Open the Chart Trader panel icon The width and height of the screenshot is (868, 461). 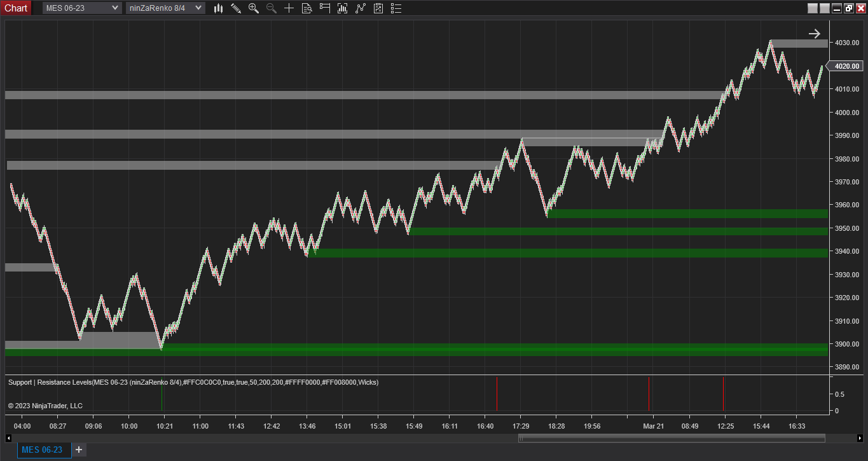(x=325, y=8)
